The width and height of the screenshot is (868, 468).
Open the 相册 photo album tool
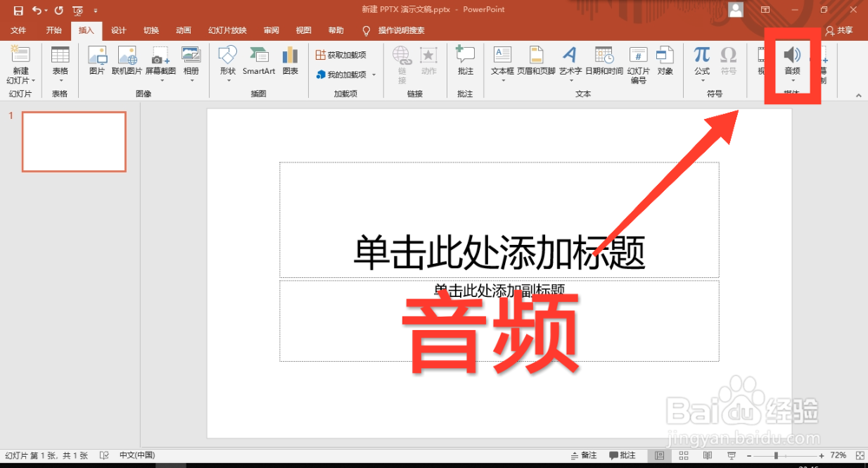(x=192, y=64)
